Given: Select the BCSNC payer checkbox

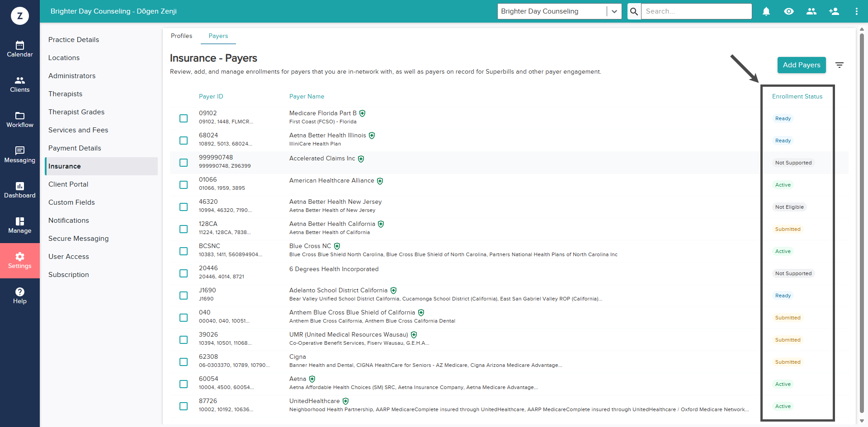Looking at the screenshot, I should click(184, 251).
